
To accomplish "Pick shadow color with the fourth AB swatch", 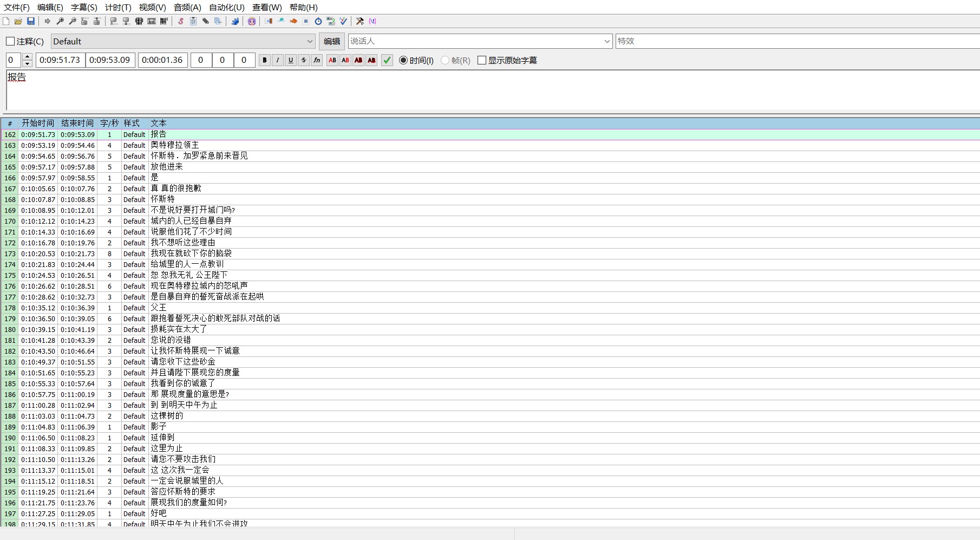I will pyautogui.click(x=371, y=60).
